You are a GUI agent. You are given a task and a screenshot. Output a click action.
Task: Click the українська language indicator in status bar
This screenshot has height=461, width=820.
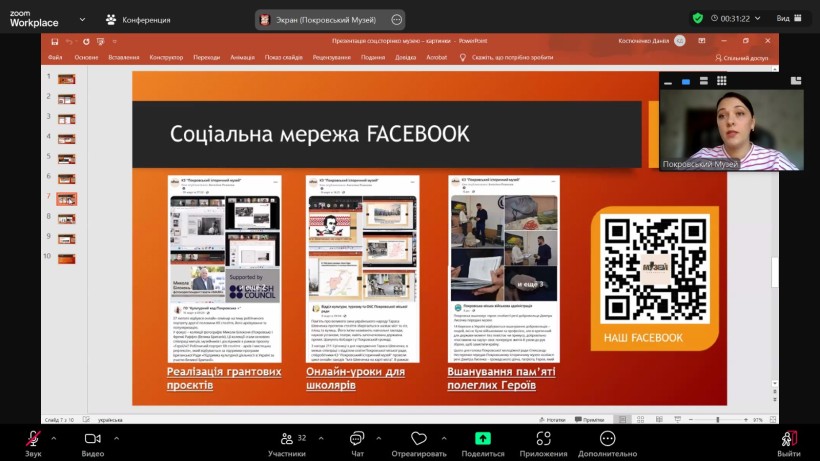point(110,420)
